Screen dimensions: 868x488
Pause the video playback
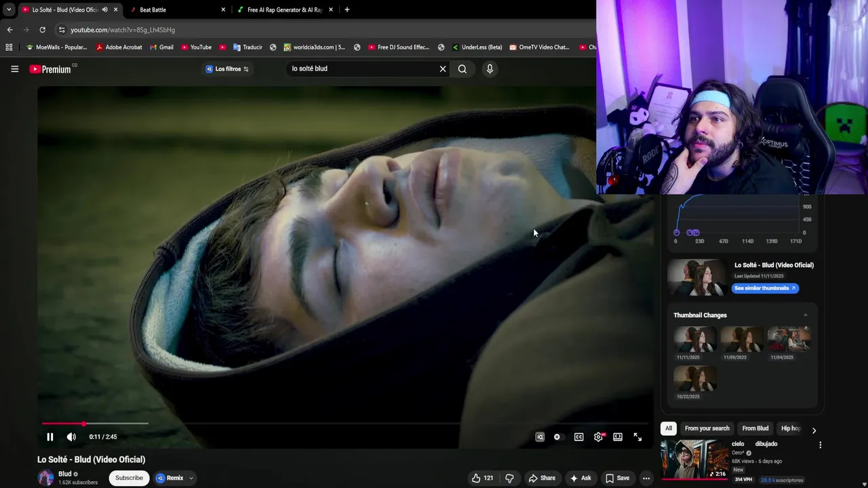[50, 437]
